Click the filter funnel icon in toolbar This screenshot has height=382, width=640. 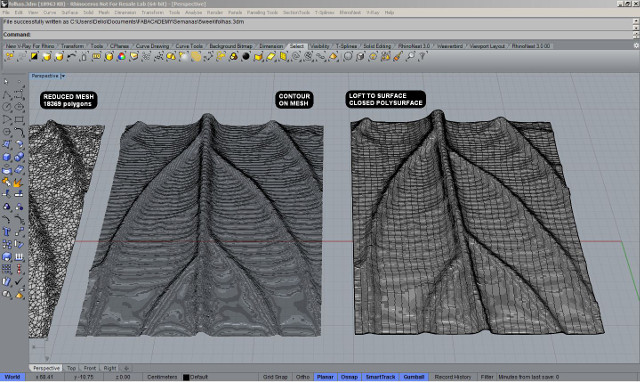point(423,57)
